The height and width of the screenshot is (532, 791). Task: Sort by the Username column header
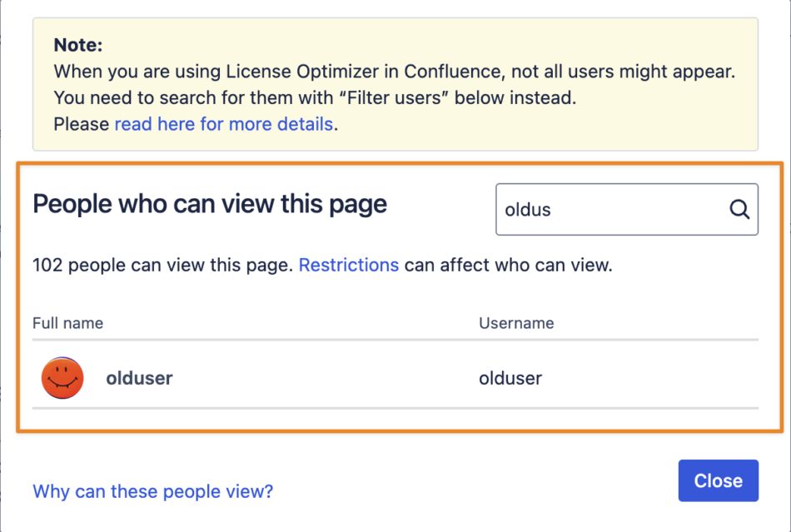click(516, 323)
